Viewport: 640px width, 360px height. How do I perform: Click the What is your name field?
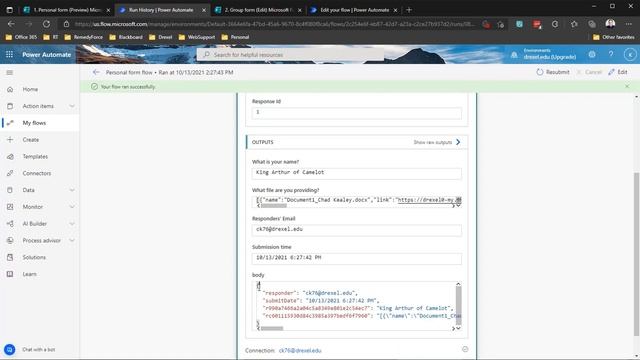click(356, 173)
